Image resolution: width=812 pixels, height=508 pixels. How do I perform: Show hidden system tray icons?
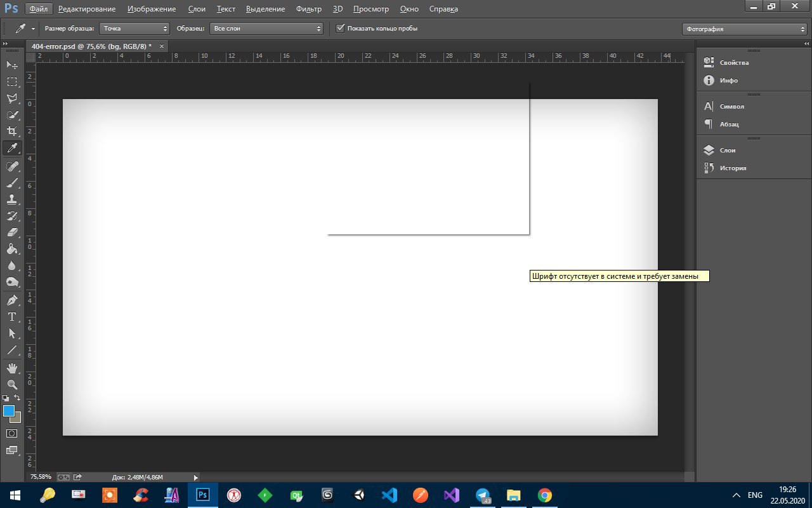tap(736, 495)
